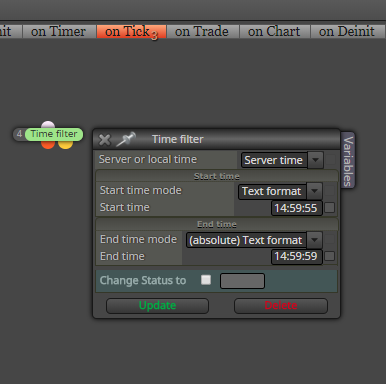Collapse the End time section header
The width and height of the screenshot is (386, 384).
[x=217, y=224]
